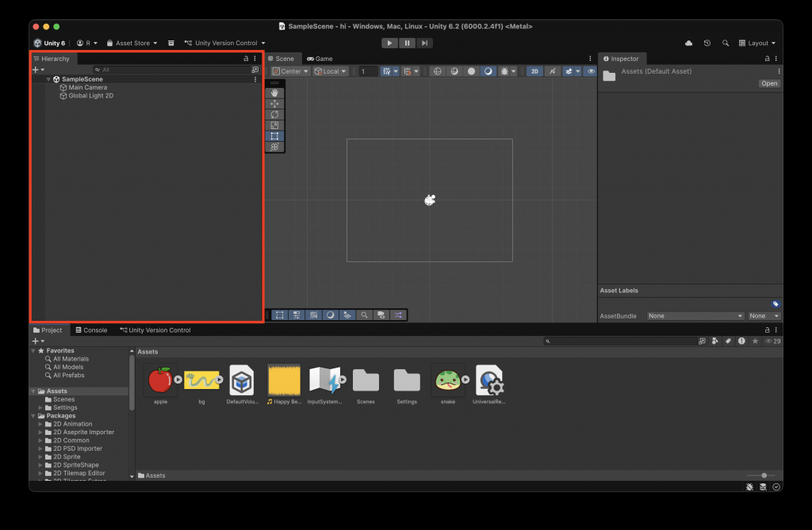
Task: Switch to the Game tab
Action: point(320,59)
